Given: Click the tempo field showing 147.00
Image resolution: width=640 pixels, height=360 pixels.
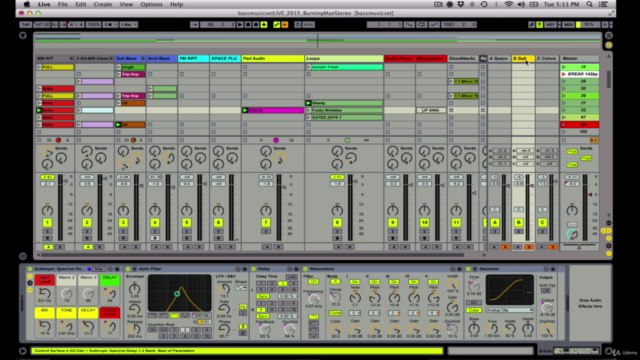Looking at the screenshot, I should pos(42,24).
